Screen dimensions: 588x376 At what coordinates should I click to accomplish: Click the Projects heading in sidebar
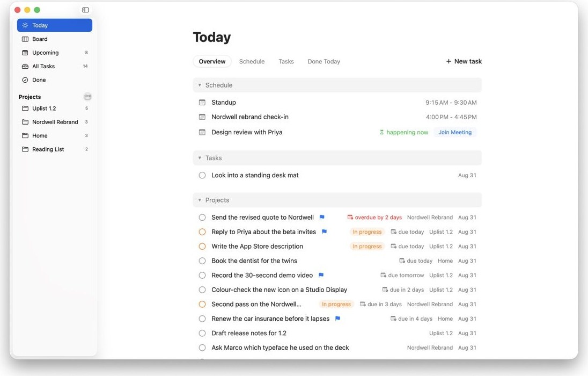30,97
